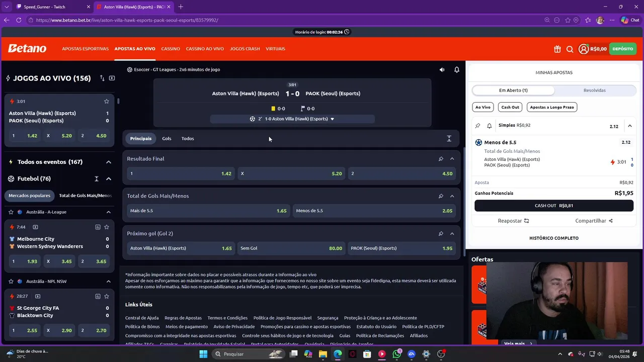Switch to the Todos market tab

coord(188,139)
